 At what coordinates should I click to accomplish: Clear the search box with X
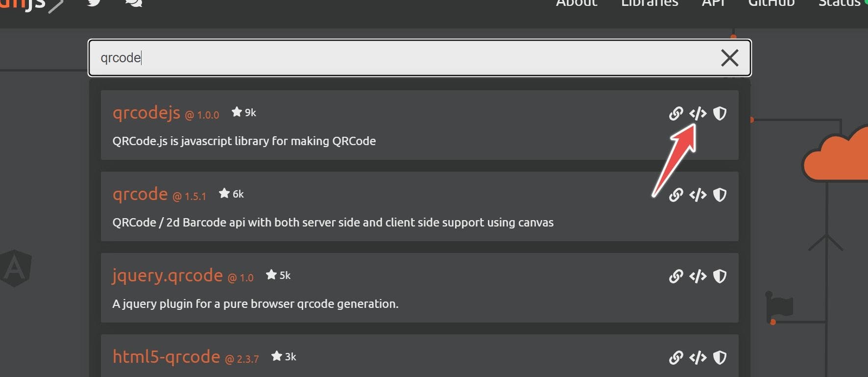tap(729, 58)
